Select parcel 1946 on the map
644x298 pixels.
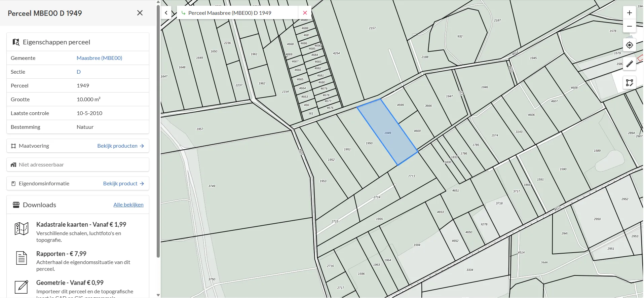[485, 87]
